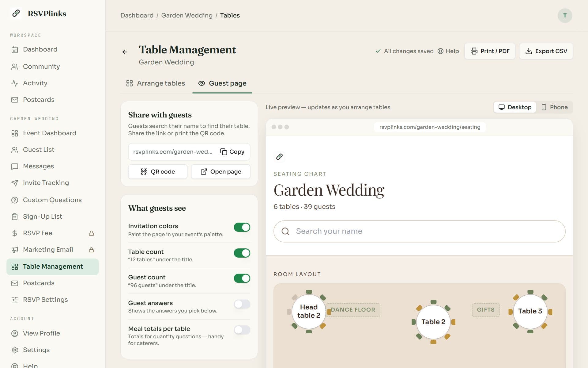Image resolution: width=588 pixels, height=368 pixels.
Task: Focus the Search your name field
Action: coord(419,231)
